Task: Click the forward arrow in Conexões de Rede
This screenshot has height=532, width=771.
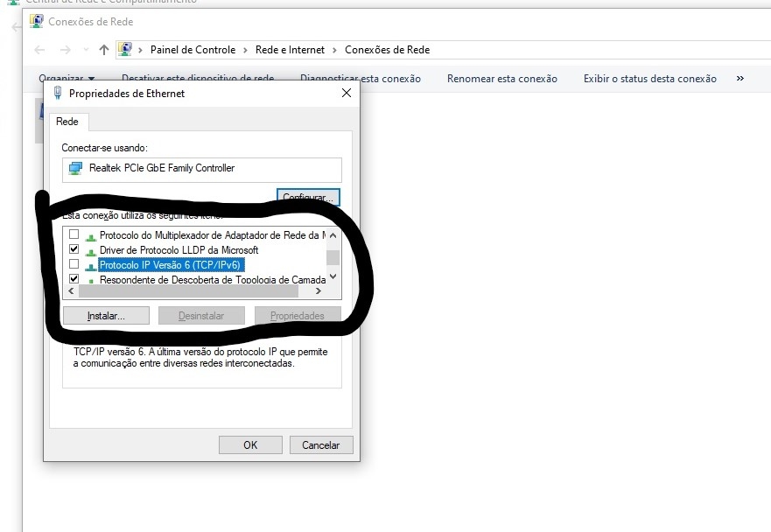Action: coord(65,50)
